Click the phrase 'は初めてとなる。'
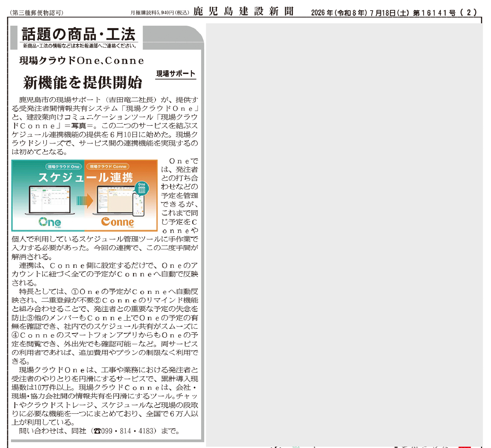 tap(39, 152)
